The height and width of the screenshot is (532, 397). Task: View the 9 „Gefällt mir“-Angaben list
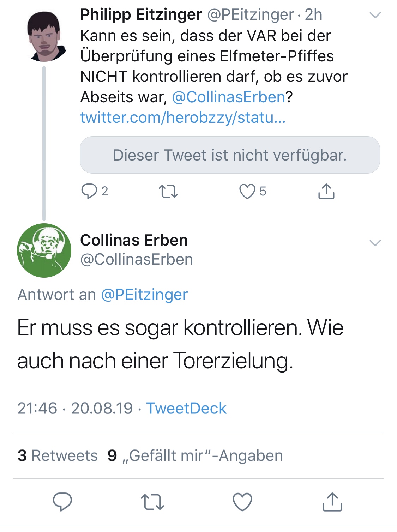[x=195, y=455]
